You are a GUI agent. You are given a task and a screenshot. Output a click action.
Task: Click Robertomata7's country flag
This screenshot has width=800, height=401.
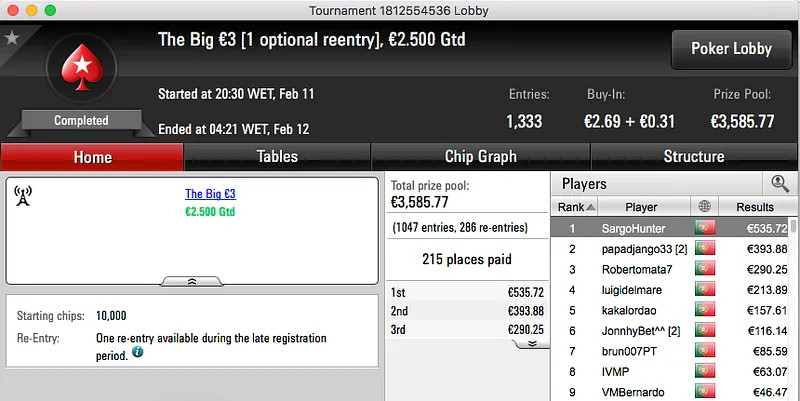point(705,269)
